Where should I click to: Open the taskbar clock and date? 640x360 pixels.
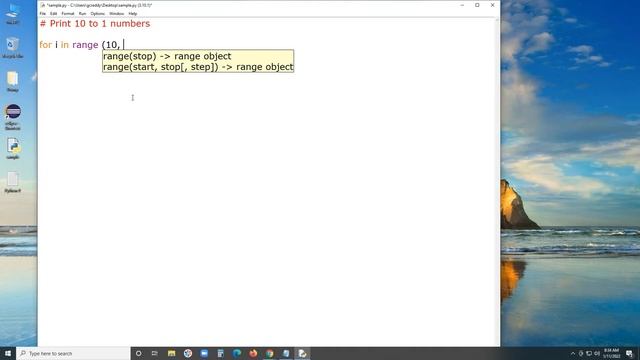pyautogui.click(x=611, y=353)
